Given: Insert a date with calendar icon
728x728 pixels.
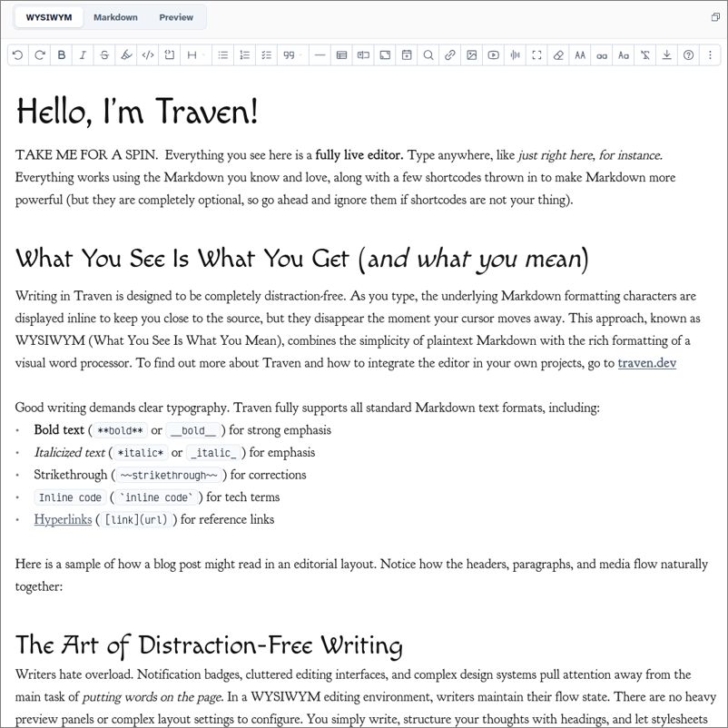Looking at the screenshot, I should tap(407, 55).
